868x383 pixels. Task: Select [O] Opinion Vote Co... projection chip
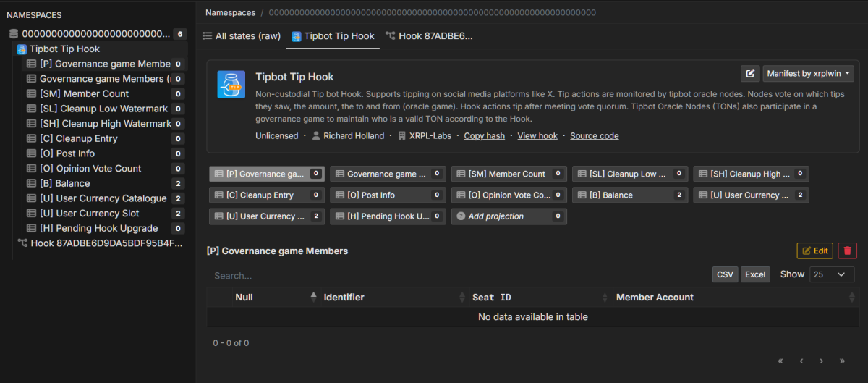pos(509,195)
